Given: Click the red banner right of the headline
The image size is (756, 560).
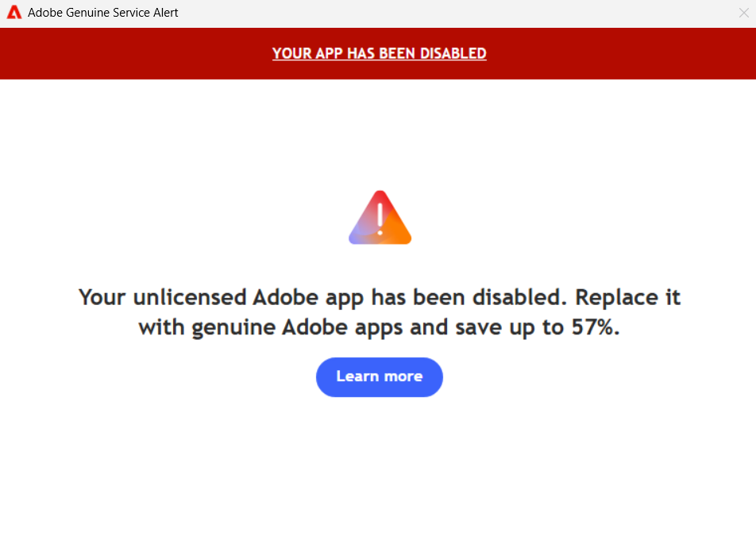Looking at the screenshot, I should (x=622, y=53).
